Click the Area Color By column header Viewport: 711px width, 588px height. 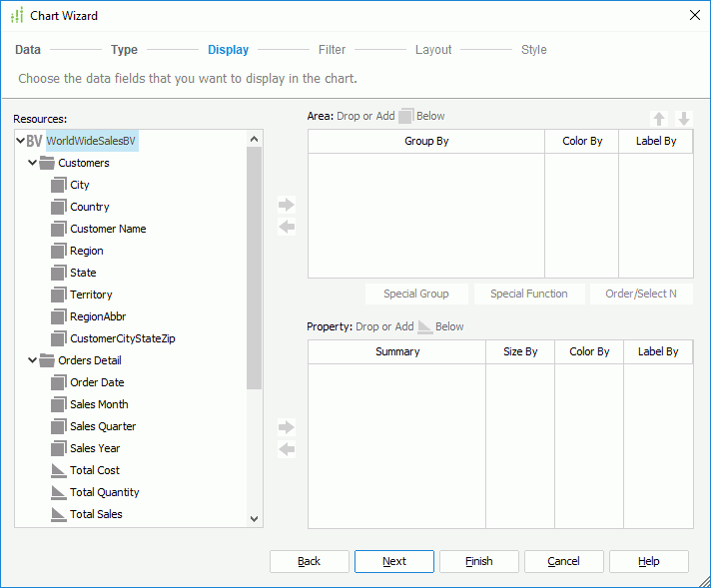pos(582,142)
